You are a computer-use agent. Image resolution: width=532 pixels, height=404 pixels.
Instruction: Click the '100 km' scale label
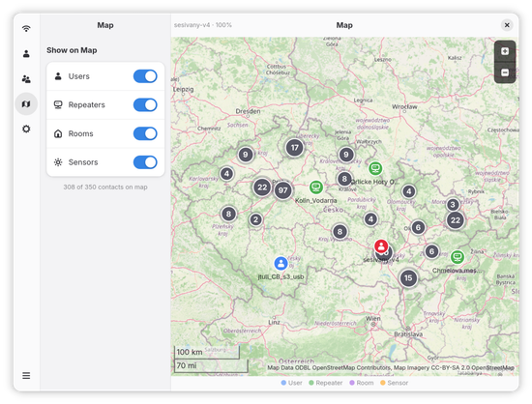(x=190, y=352)
